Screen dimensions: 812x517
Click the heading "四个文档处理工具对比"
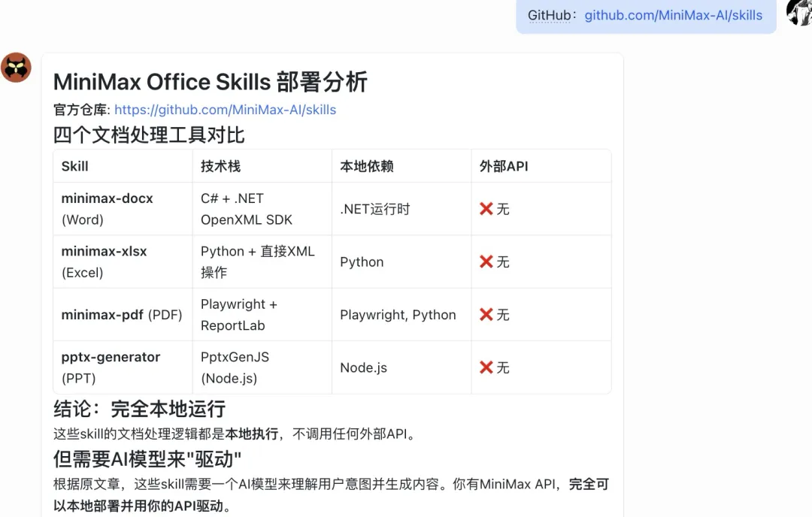[149, 135]
